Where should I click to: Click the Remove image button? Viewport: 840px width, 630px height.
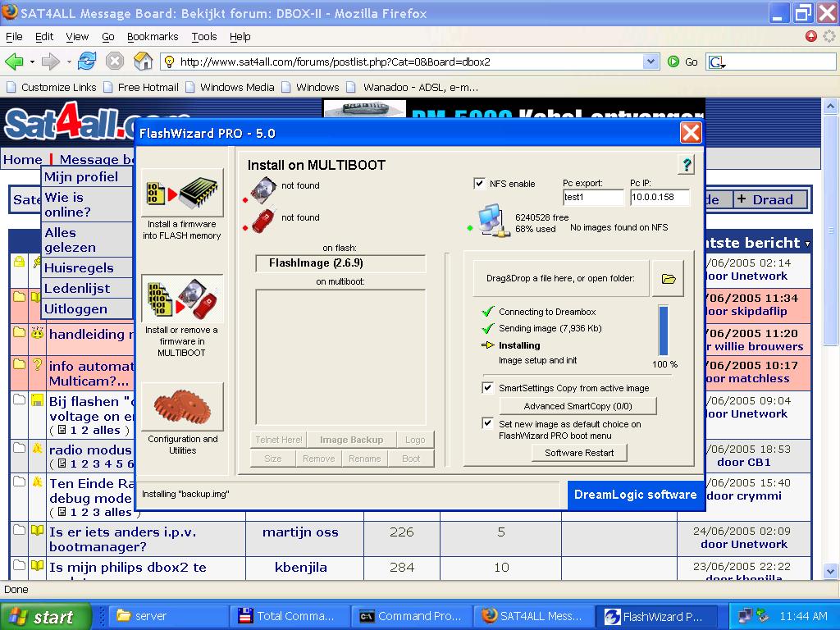[319, 459]
